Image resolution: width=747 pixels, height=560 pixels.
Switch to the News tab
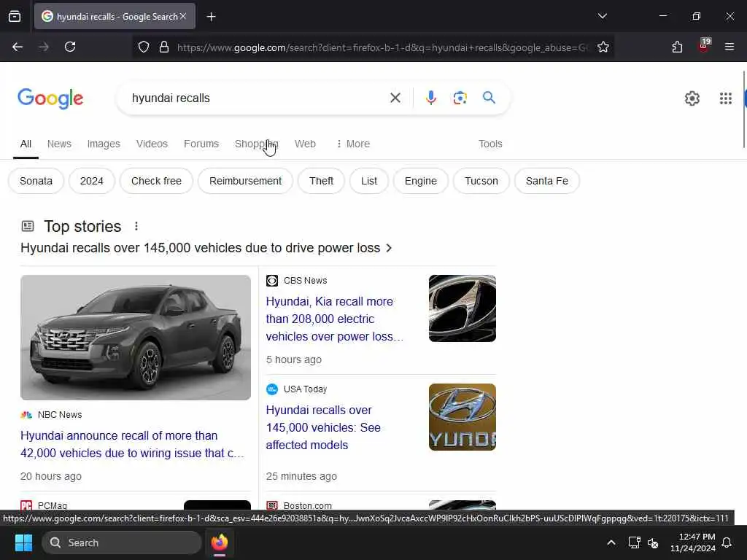[x=59, y=144]
